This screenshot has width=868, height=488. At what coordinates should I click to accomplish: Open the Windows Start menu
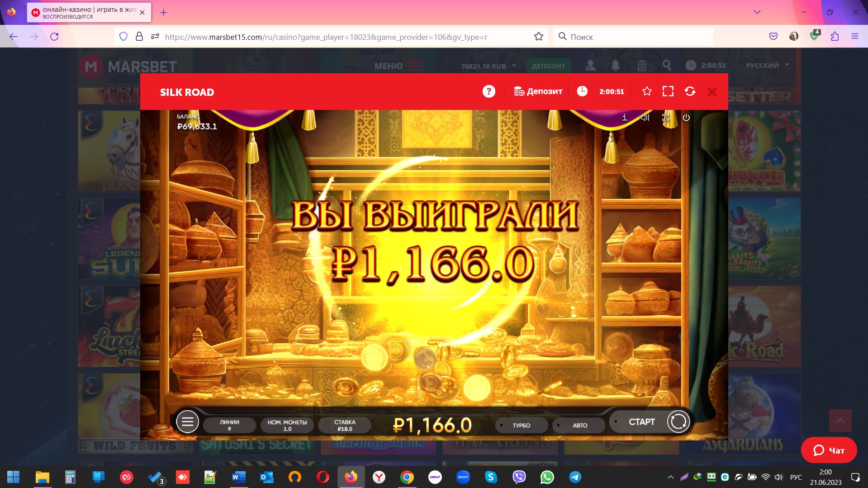(14, 477)
